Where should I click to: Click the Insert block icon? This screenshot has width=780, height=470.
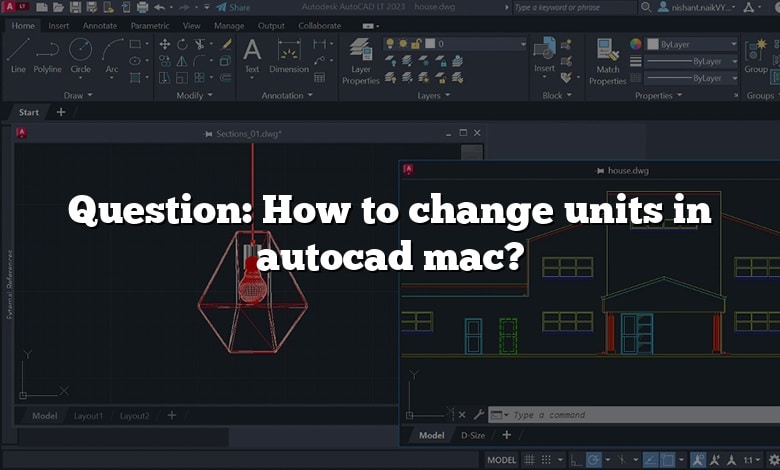click(544, 55)
